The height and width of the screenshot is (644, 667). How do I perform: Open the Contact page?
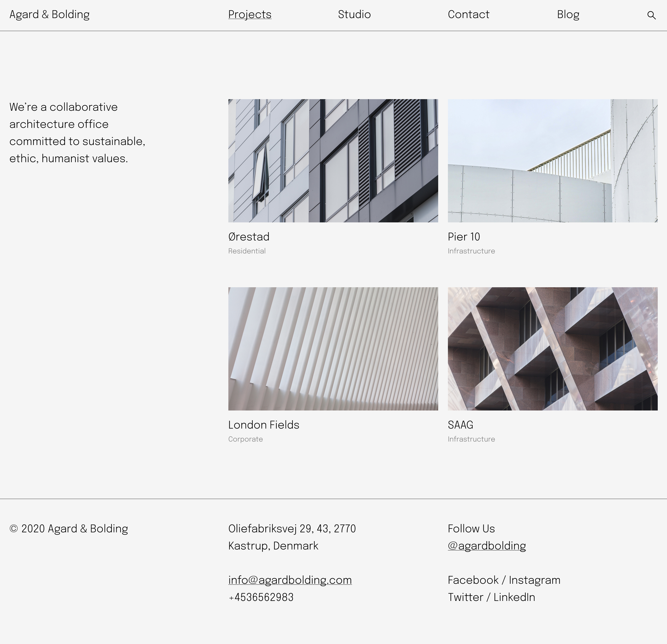click(x=468, y=15)
